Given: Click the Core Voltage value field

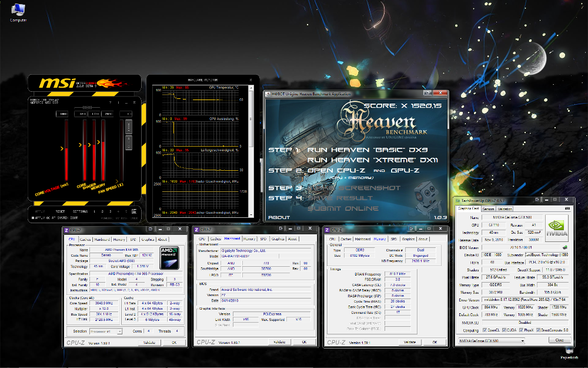Looking at the screenshot, I should (x=62, y=114).
